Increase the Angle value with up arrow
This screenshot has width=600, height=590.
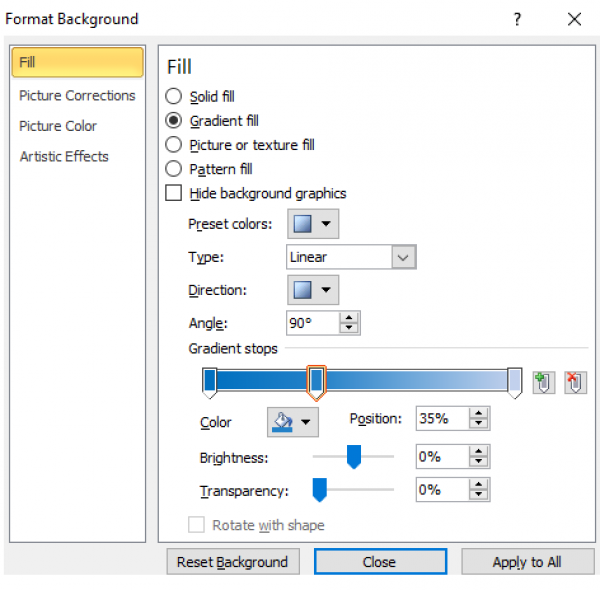349,317
